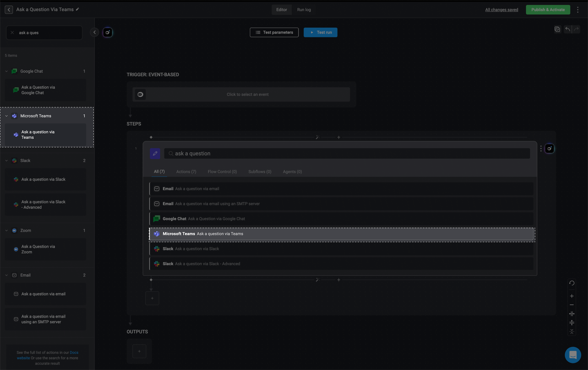Go back using the top-left arrow
The image size is (588, 370).
(x=9, y=10)
